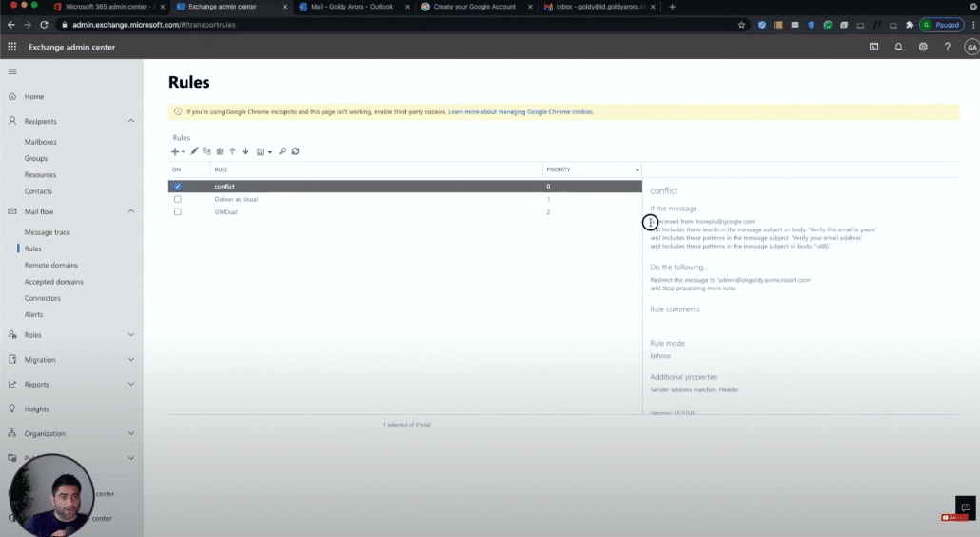Select the Deliver as Usual rule row
980x537 pixels.
(x=405, y=199)
